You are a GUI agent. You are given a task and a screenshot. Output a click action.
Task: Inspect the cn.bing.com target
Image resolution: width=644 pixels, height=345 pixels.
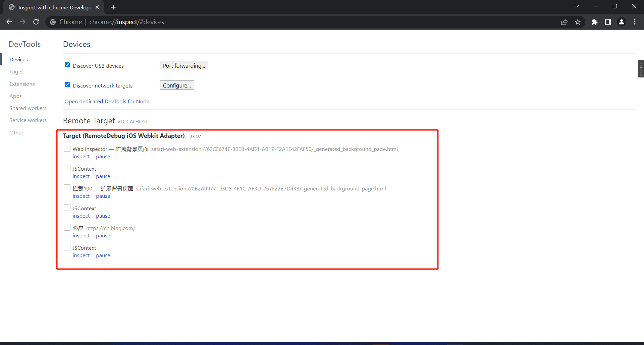81,236
